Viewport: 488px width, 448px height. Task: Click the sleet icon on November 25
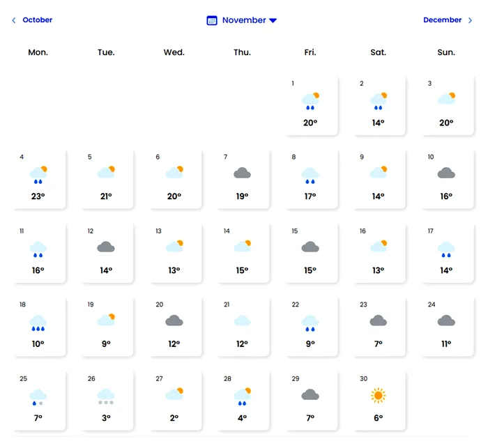[x=38, y=397]
